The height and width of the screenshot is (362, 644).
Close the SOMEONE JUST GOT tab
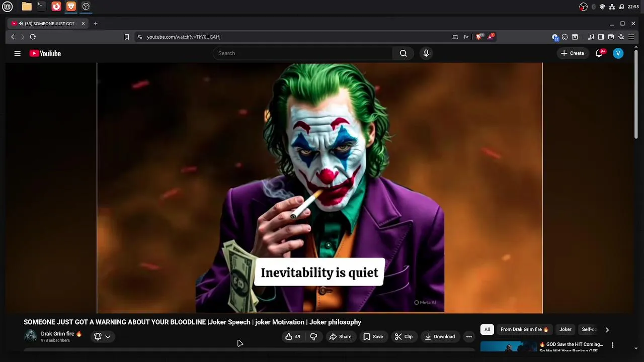point(83,24)
